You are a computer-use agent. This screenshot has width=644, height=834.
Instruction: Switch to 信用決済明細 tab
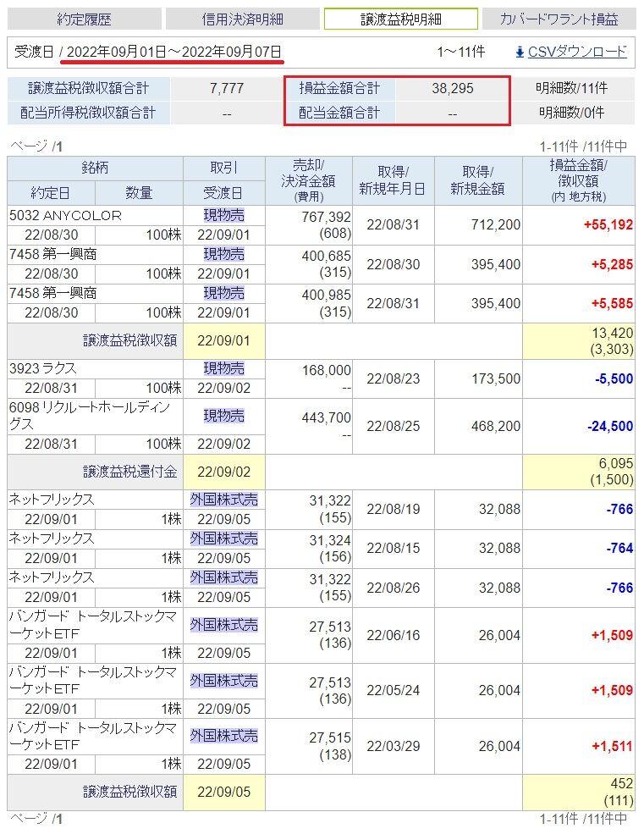tap(243, 19)
